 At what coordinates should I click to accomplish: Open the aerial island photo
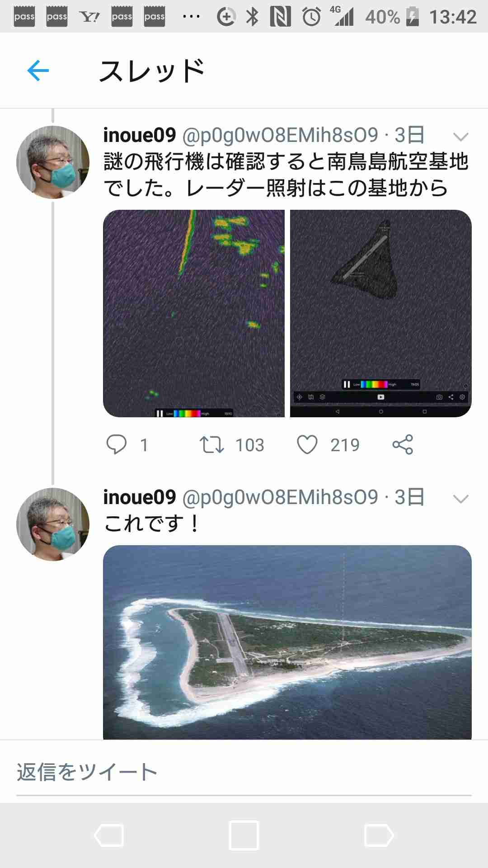tap(287, 642)
